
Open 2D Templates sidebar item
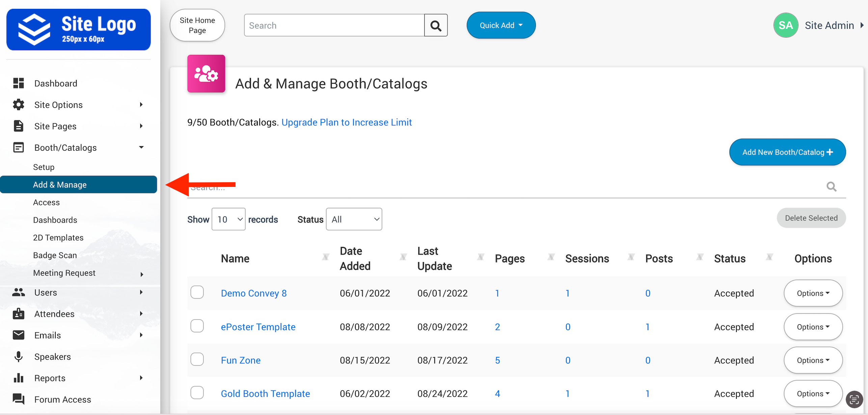pos(58,238)
